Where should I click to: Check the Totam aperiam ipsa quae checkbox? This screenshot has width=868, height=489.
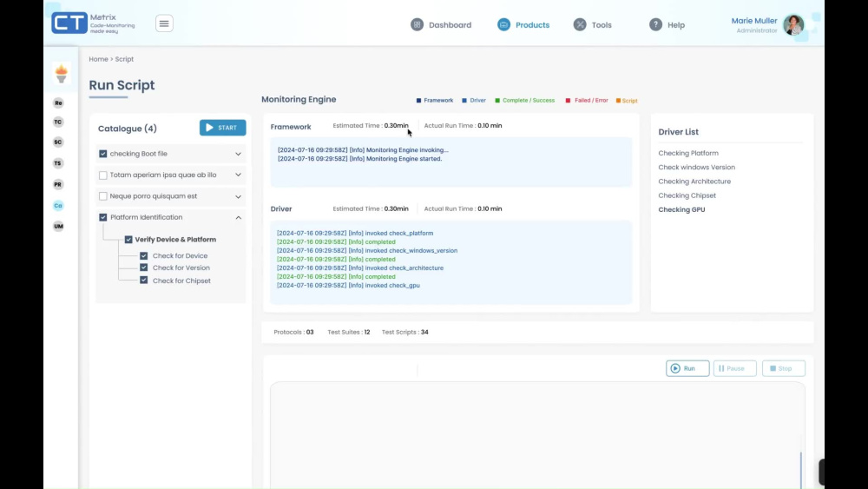click(x=103, y=175)
